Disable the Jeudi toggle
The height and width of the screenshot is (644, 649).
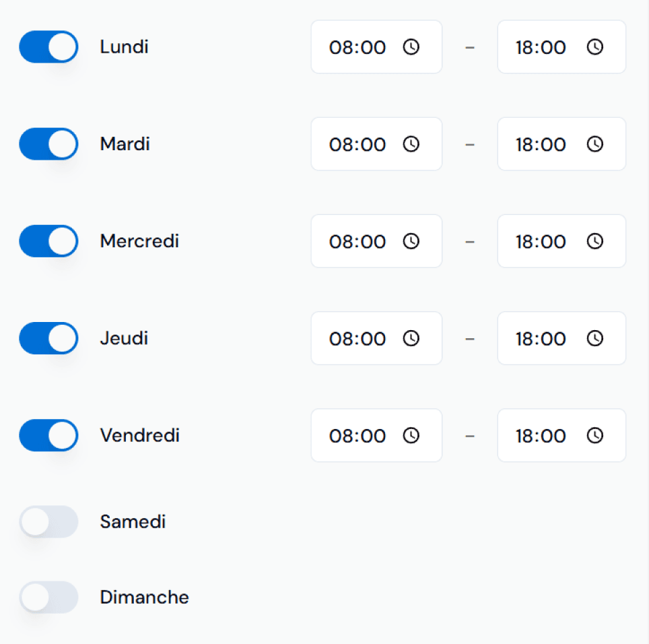click(x=48, y=338)
